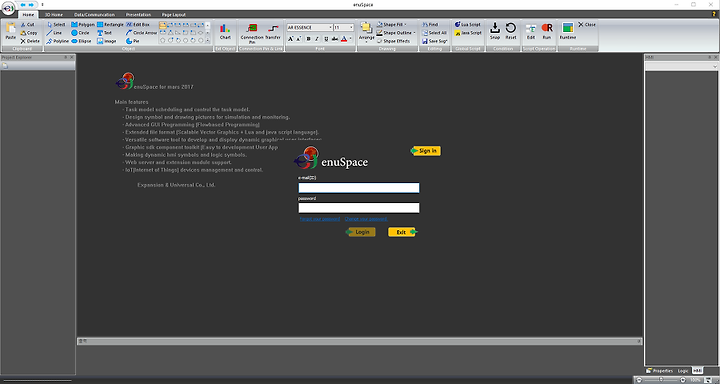Click the Copy tool

pos(28,33)
